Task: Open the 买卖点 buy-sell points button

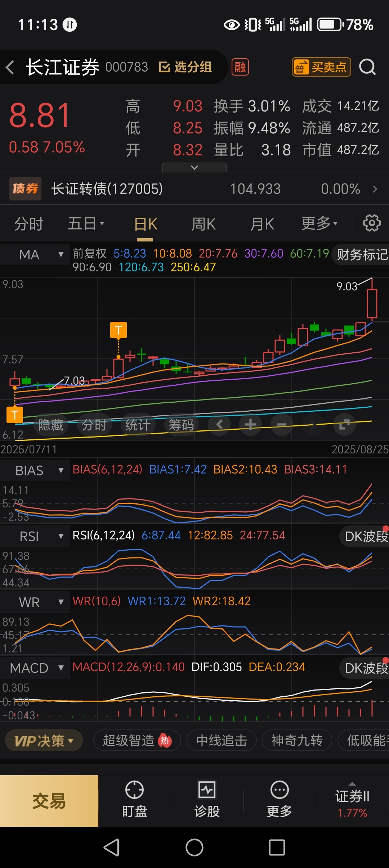Action: pyautogui.click(x=321, y=67)
